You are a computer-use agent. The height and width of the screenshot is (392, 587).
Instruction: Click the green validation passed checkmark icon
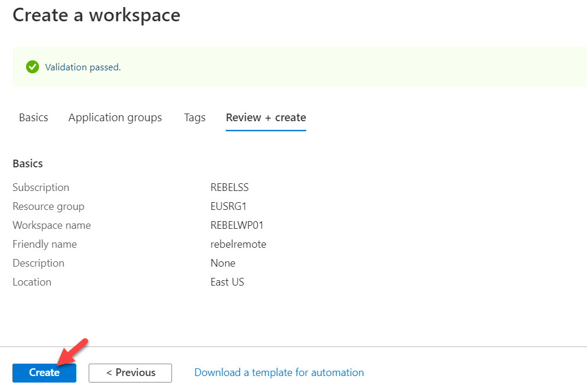33,67
